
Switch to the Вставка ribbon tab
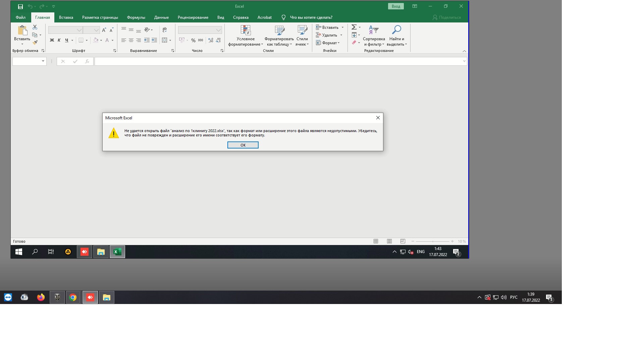(x=66, y=17)
